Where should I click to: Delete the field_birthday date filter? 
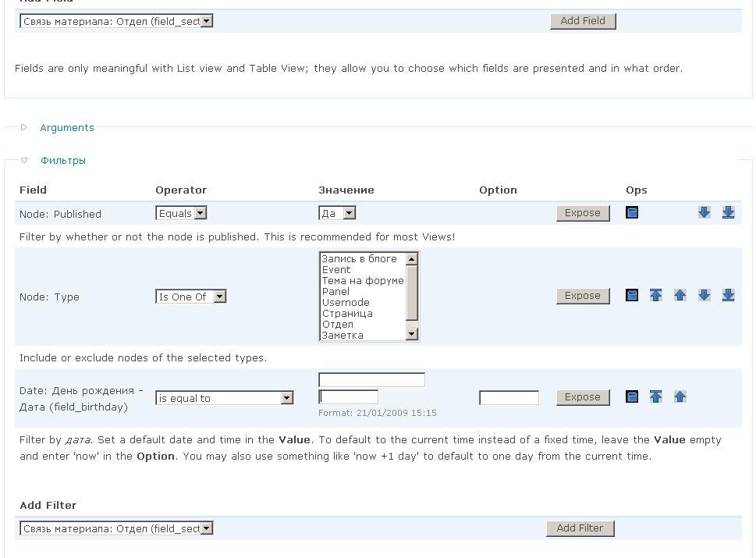pyautogui.click(x=632, y=396)
